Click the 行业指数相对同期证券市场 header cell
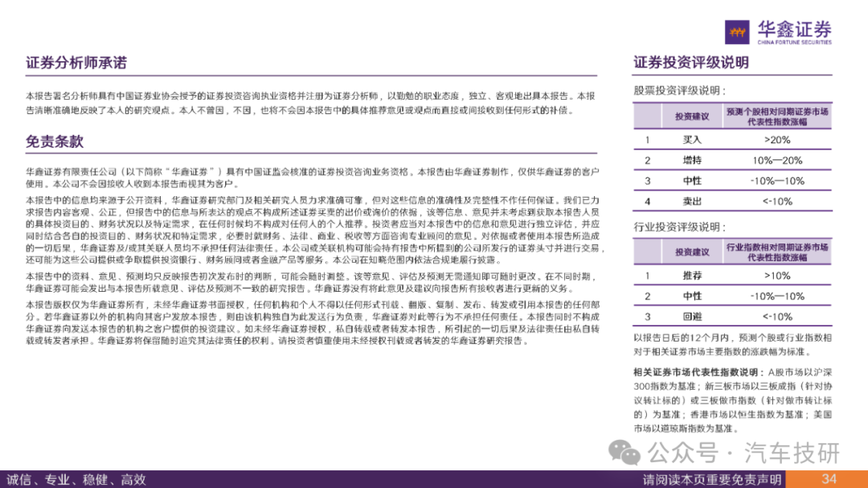The height and width of the screenshot is (488, 868). [777, 252]
